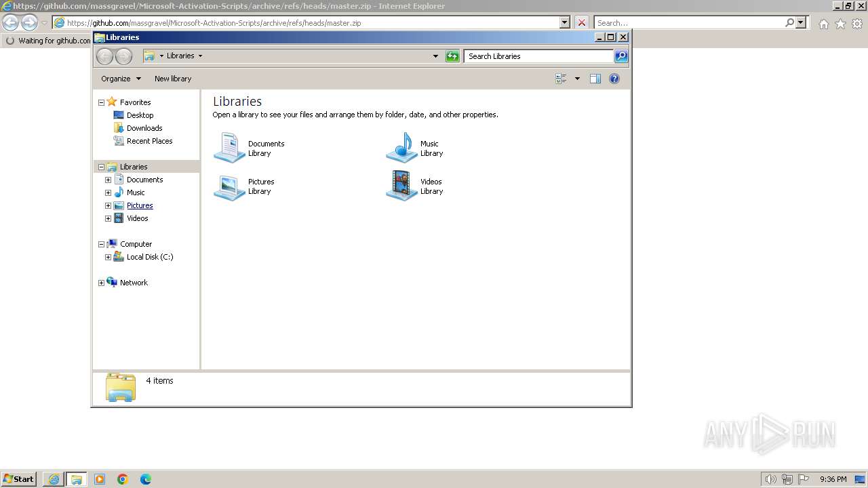Screen dimensions: 868x488
Task: Open Internet Explorer favorites star icon
Action: [x=840, y=24]
